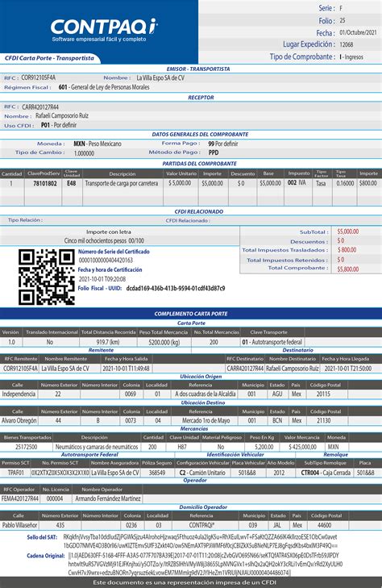Select clave unidad E48

point(72,183)
